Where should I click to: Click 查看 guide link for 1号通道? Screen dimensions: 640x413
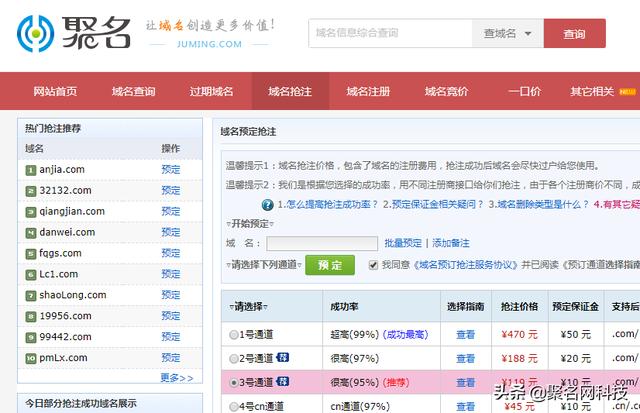tap(465, 335)
